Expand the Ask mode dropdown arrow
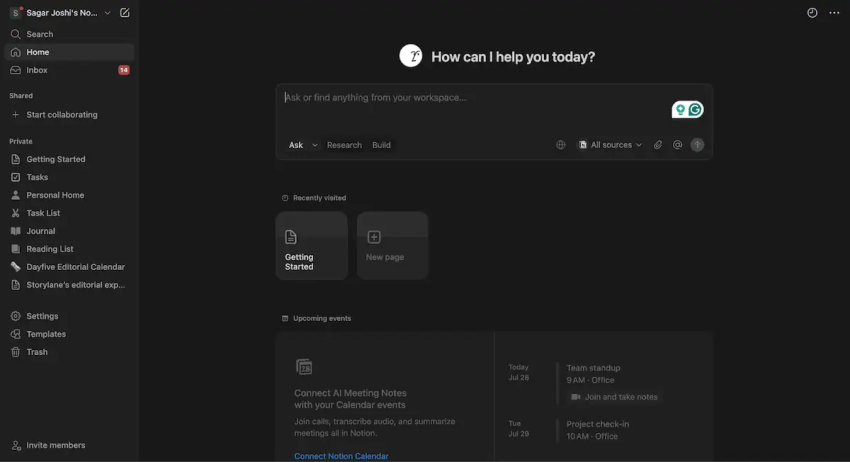 [315, 145]
